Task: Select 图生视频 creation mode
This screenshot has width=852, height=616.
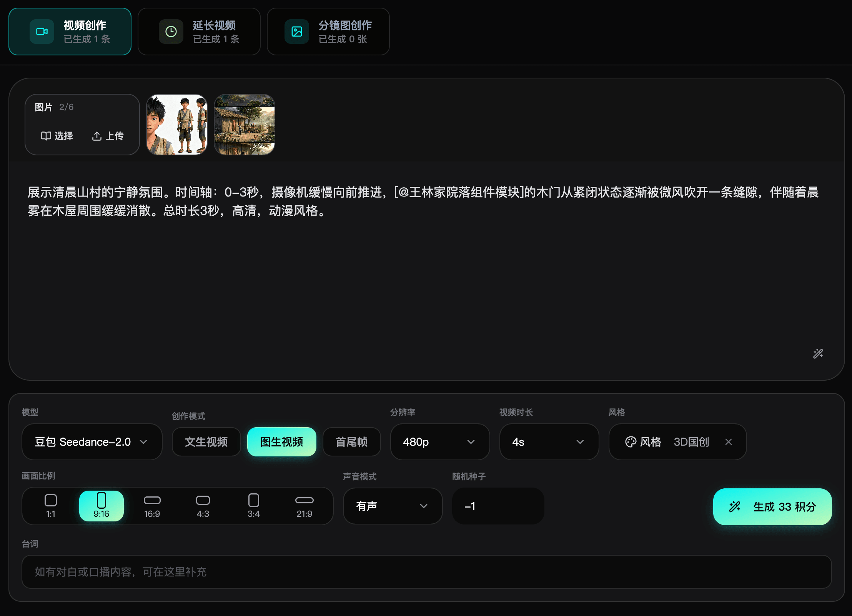Action: [282, 442]
